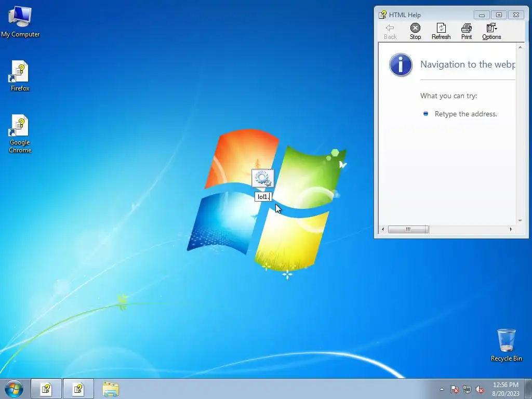Screen dimensions: 532x399
Task: Click the 'Navigation to the webpage' heading
Action: click(x=468, y=64)
